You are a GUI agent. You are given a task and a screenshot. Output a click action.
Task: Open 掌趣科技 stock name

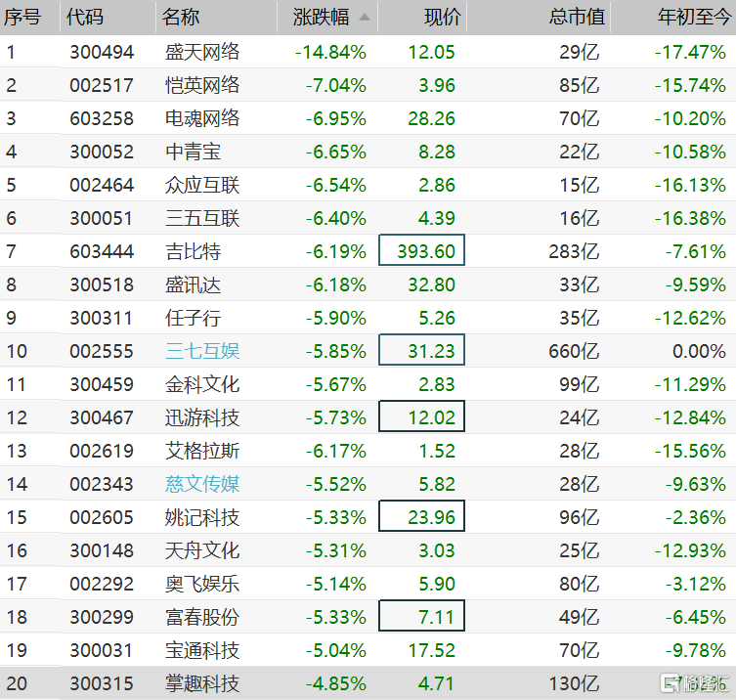tap(202, 683)
